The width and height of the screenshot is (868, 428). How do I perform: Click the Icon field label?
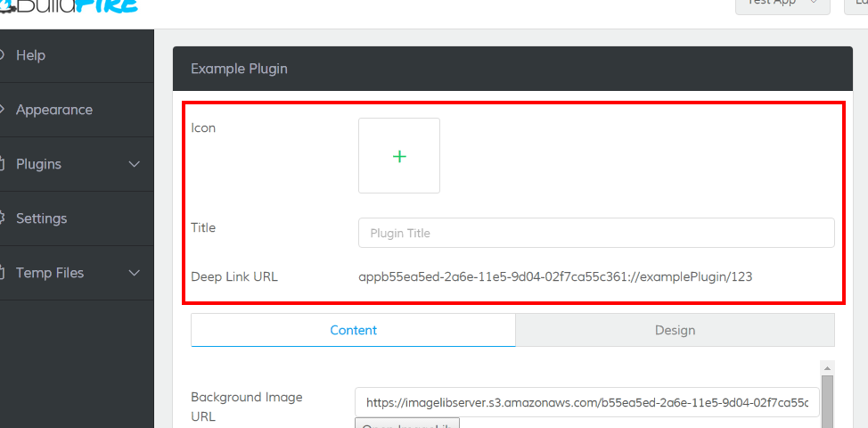203,128
